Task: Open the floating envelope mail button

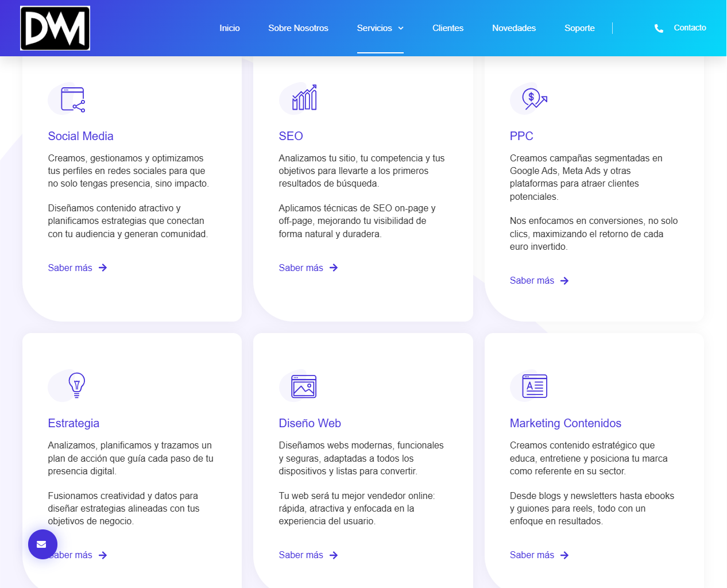Action: coord(42,544)
